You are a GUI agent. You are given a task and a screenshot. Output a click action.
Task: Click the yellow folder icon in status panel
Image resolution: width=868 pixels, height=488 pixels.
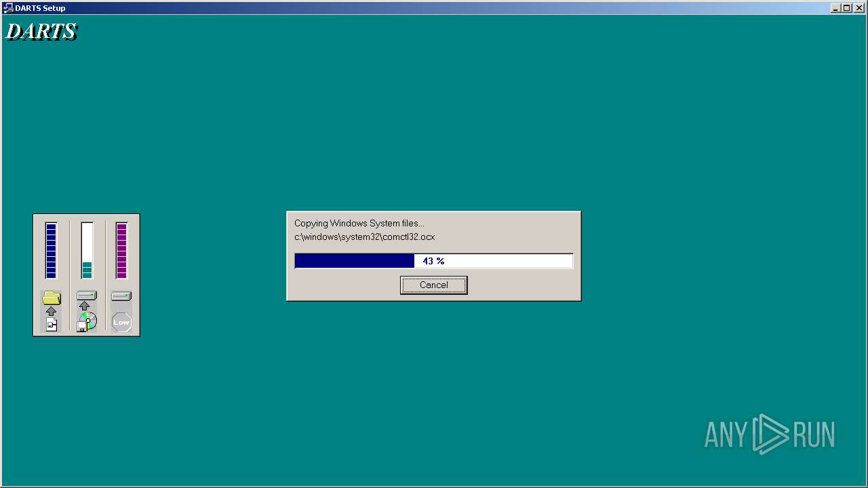(x=52, y=298)
